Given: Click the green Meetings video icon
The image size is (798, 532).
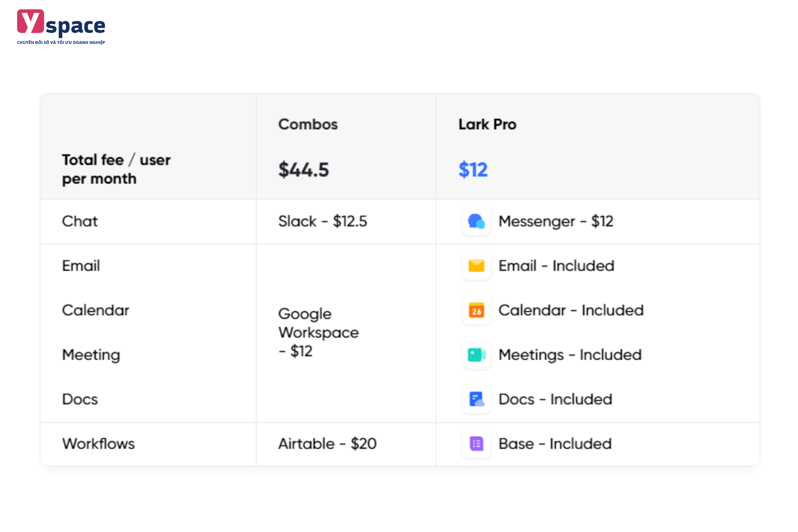Looking at the screenshot, I should point(476,355).
